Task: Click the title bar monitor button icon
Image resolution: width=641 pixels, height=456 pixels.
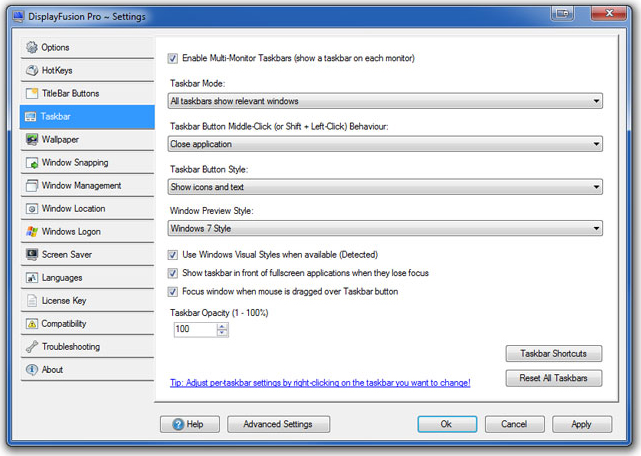Action: coord(563,13)
